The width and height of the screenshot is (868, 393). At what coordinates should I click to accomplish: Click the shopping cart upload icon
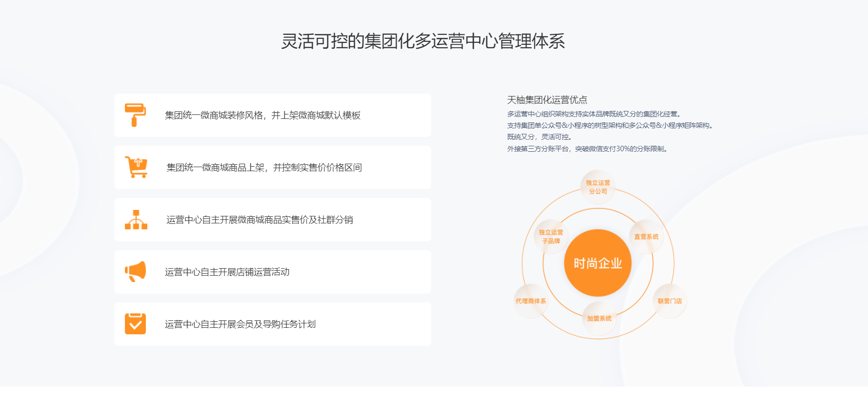tap(136, 167)
